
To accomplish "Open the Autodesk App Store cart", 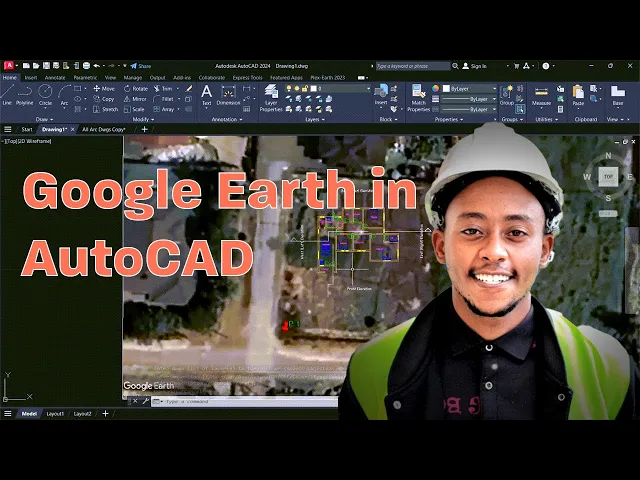I will point(516,66).
